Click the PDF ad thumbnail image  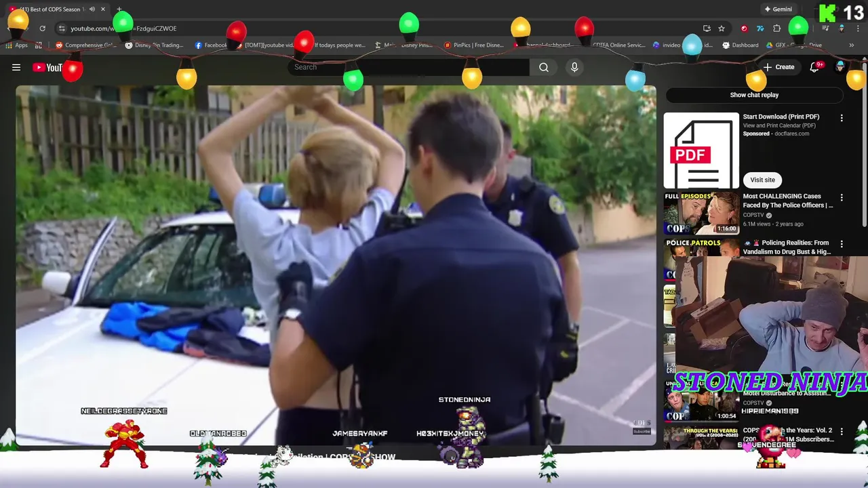coord(701,150)
